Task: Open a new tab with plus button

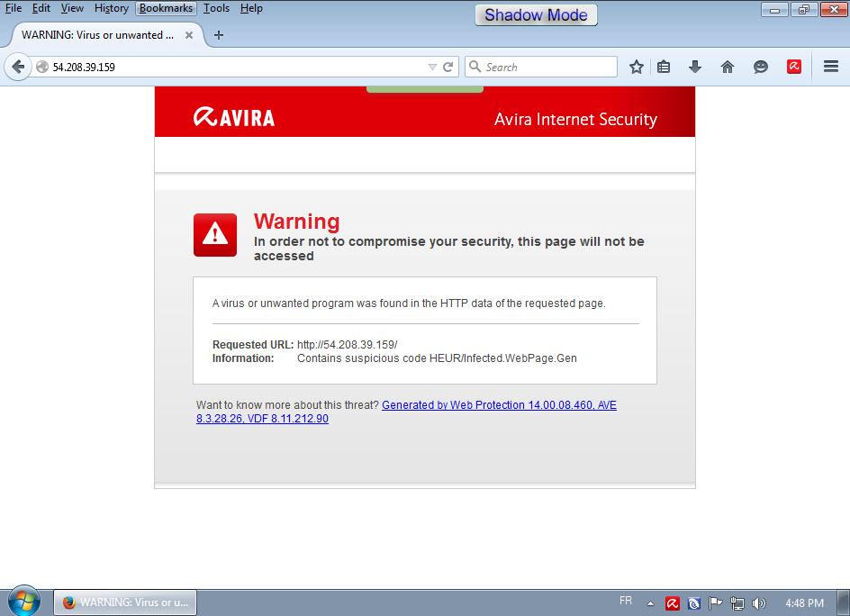Action: 219,35
